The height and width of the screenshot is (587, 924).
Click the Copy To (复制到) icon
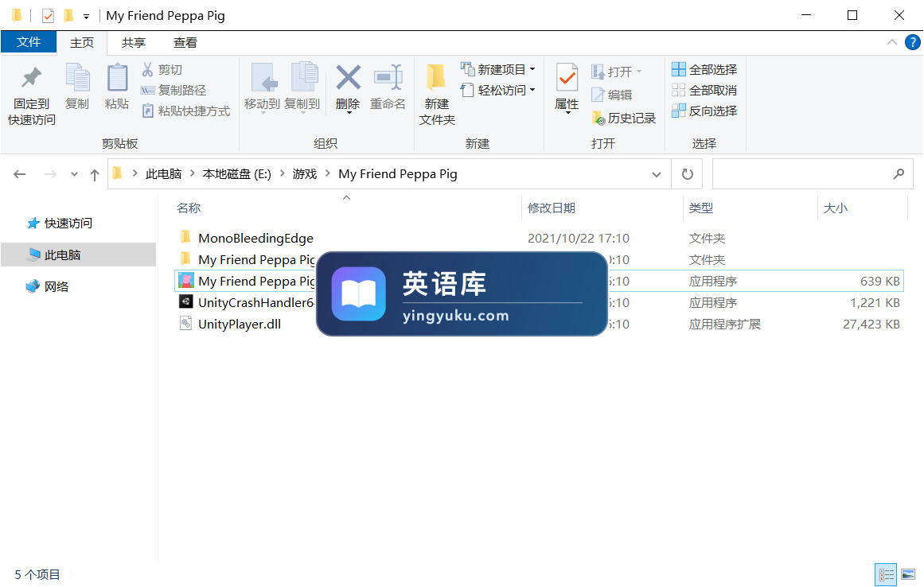[x=303, y=78]
